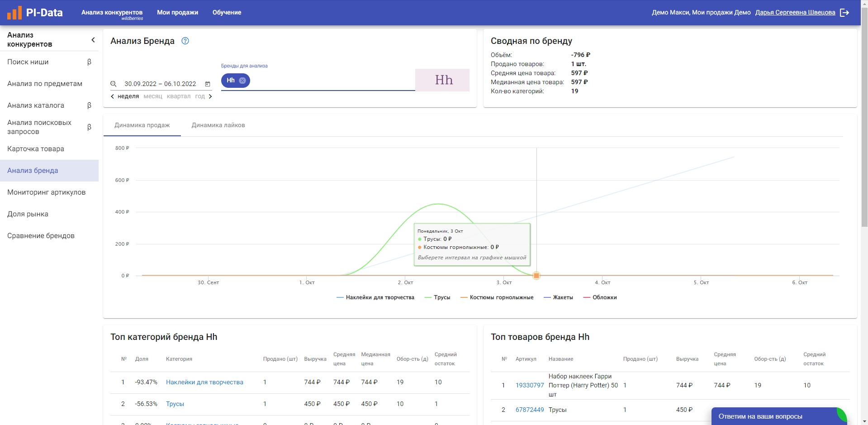Go to next period with right chevron
The image size is (868, 425).
point(210,96)
